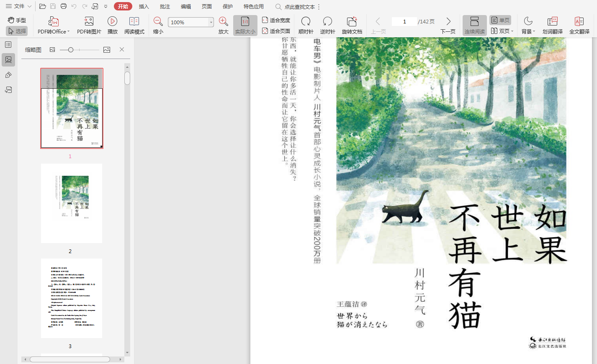Image resolution: width=597 pixels, height=364 pixels.
Task: Click thumbnail panel vertical scrollbar thumb
Action: click(x=127, y=78)
